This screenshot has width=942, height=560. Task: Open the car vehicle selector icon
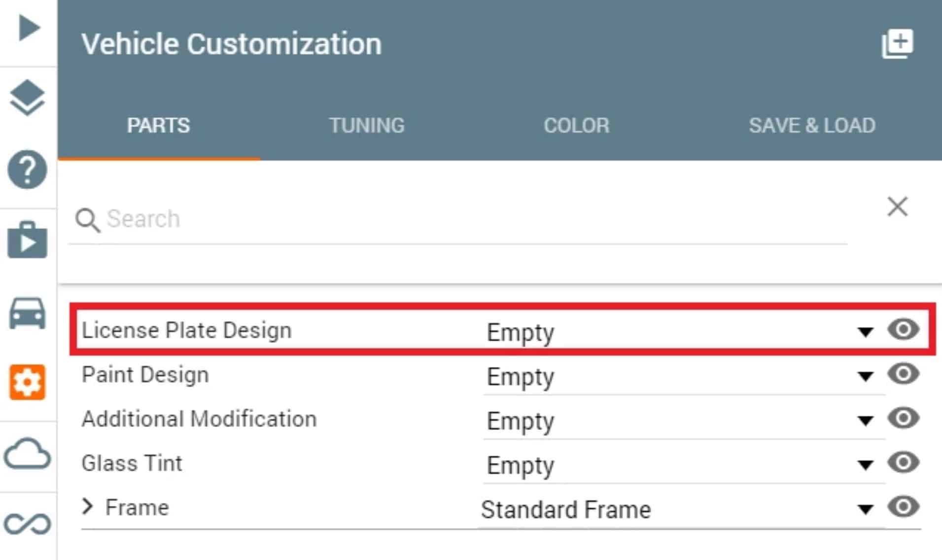[x=28, y=313]
